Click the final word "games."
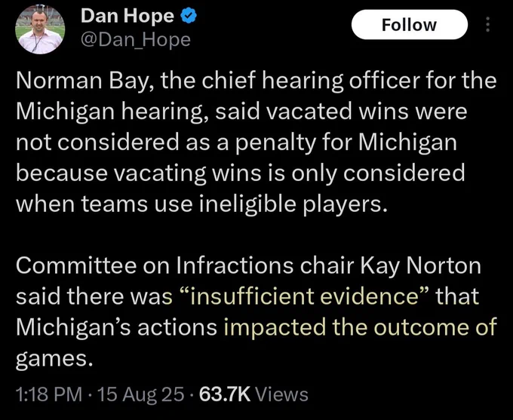The image size is (513, 420). [52, 359]
